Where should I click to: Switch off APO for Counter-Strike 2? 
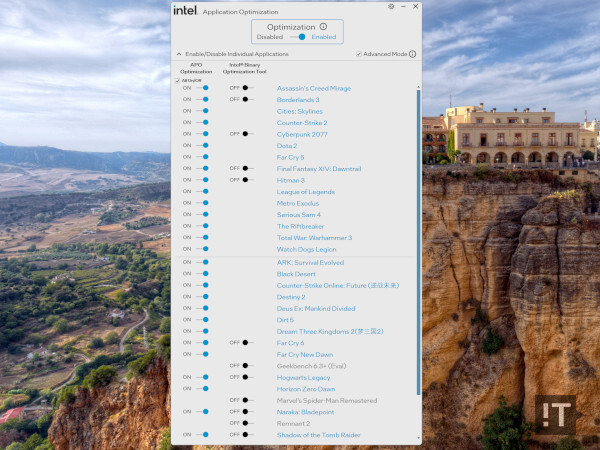[x=202, y=122]
